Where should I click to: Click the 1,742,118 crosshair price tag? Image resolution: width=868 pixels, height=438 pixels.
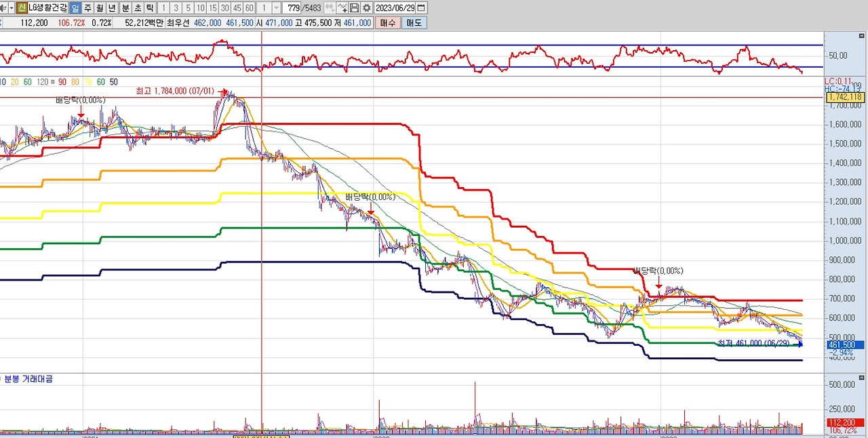844,98
